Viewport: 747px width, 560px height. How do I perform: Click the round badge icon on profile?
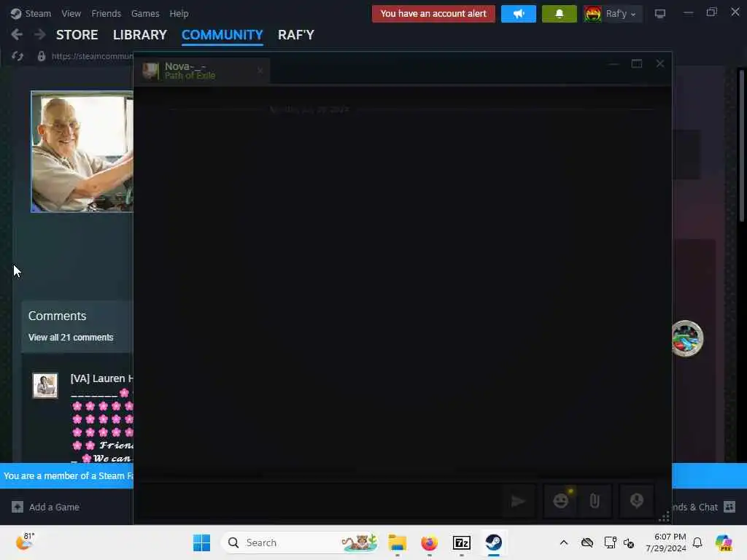pos(687,338)
